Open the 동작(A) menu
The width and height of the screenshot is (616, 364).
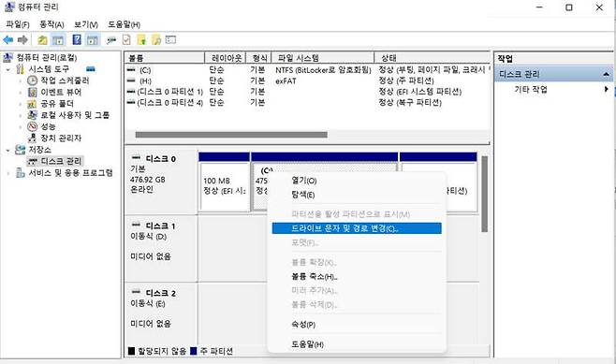pyautogui.click(x=51, y=24)
